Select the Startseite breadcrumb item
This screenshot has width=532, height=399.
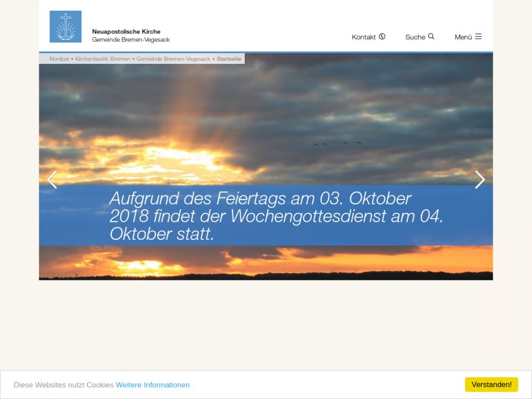click(229, 59)
